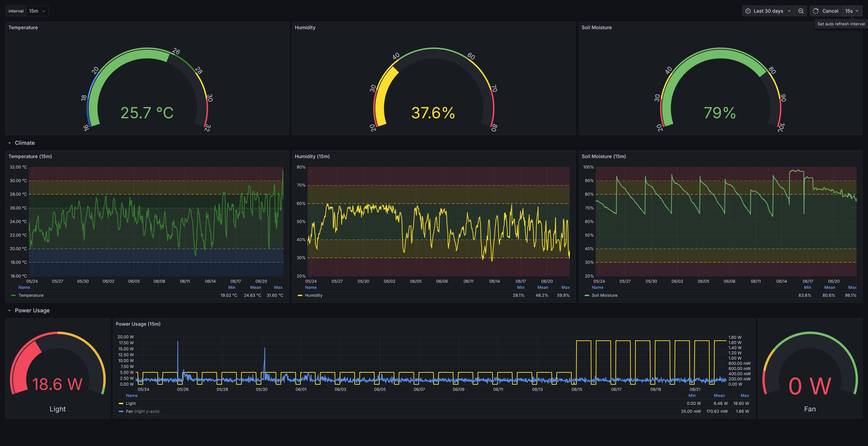868x446 pixels.
Task: Click the Cancel refresh button
Action: pyautogui.click(x=830, y=11)
